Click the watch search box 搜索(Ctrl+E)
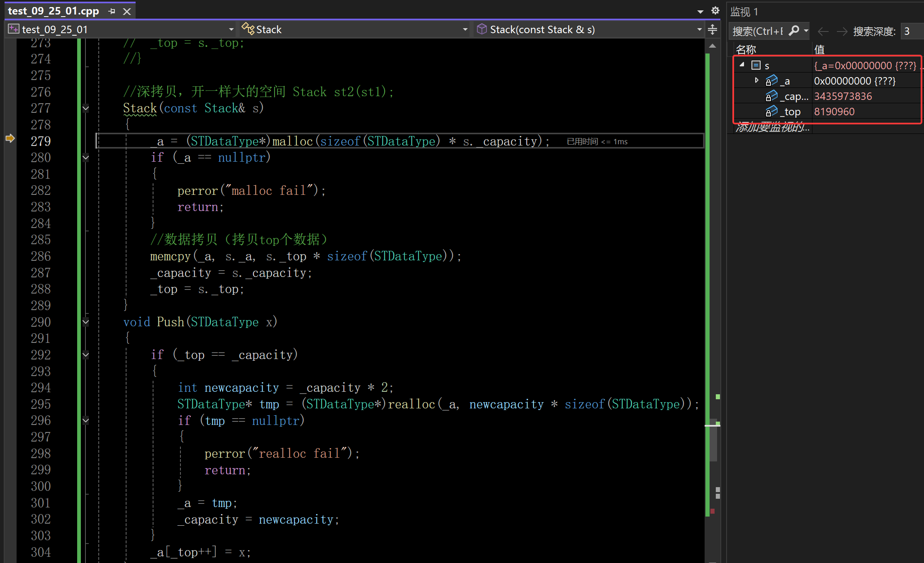The width and height of the screenshot is (924, 563). pyautogui.click(x=758, y=31)
